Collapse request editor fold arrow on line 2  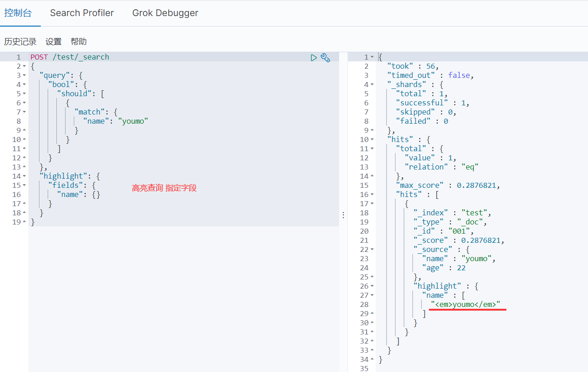click(24, 66)
